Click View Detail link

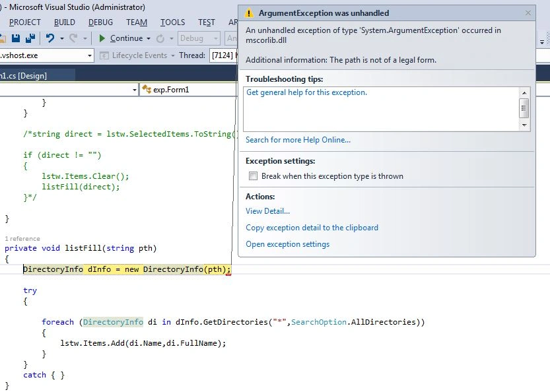pos(267,211)
